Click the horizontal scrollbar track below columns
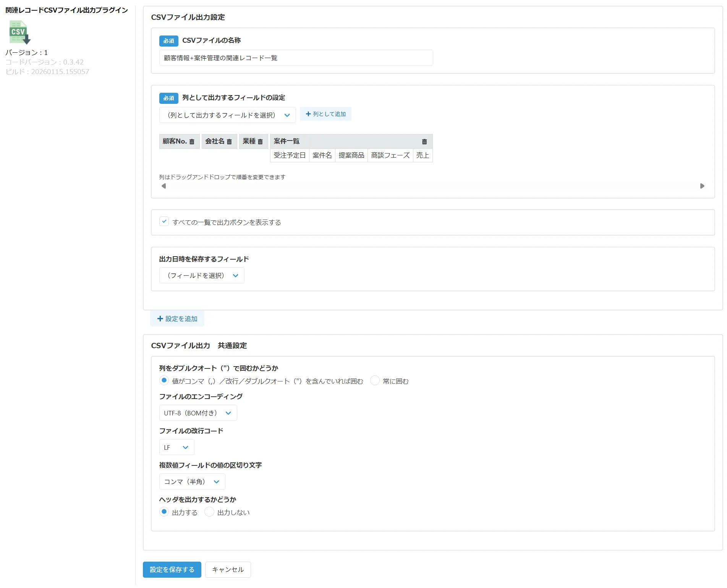This screenshot has height=588, width=727. [x=433, y=186]
